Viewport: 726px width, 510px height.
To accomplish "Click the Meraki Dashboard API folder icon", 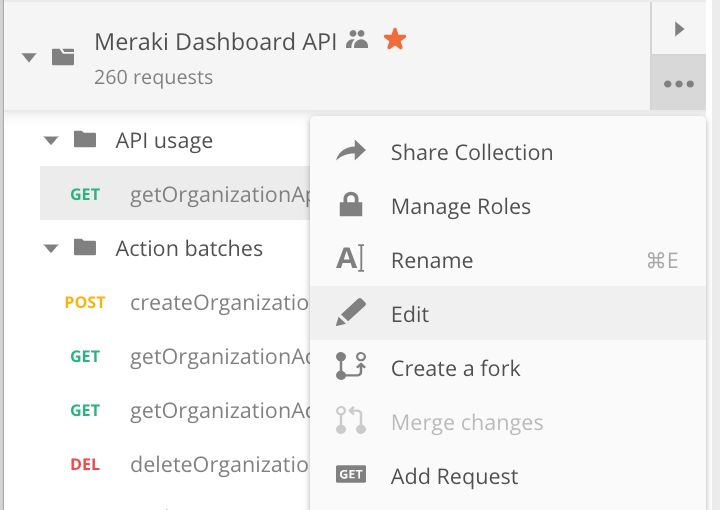I will [x=63, y=57].
